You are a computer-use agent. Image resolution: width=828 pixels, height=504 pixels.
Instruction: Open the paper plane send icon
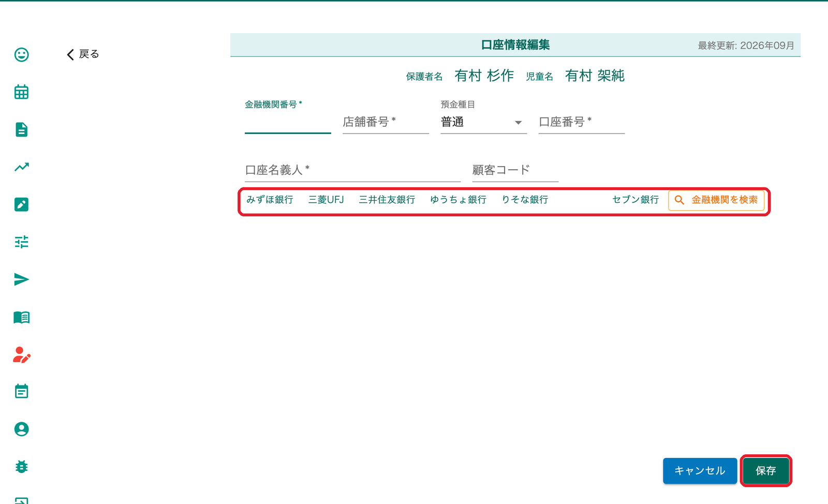pos(21,279)
